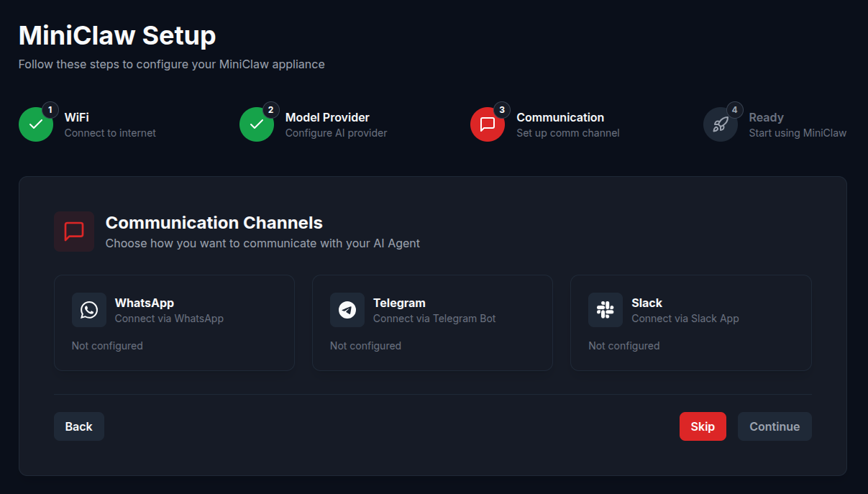Click the 'Communication Channels' heading
The width and height of the screenshot is (868, 494).
click(214, 223)
